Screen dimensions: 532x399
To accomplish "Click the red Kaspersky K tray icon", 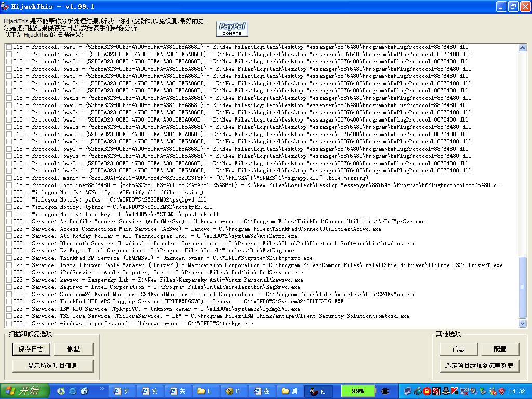I will click(455, 391).
